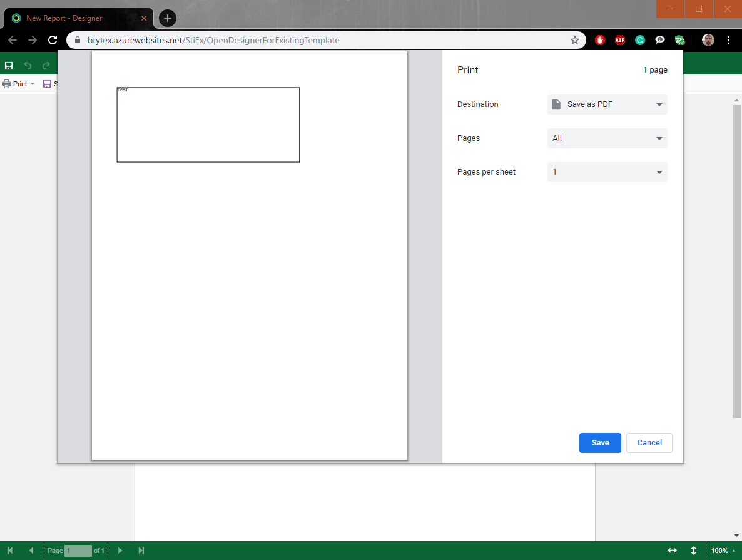742x560 pixels.
Task: Click the blue Save button
Action: [x=599, y=443]
